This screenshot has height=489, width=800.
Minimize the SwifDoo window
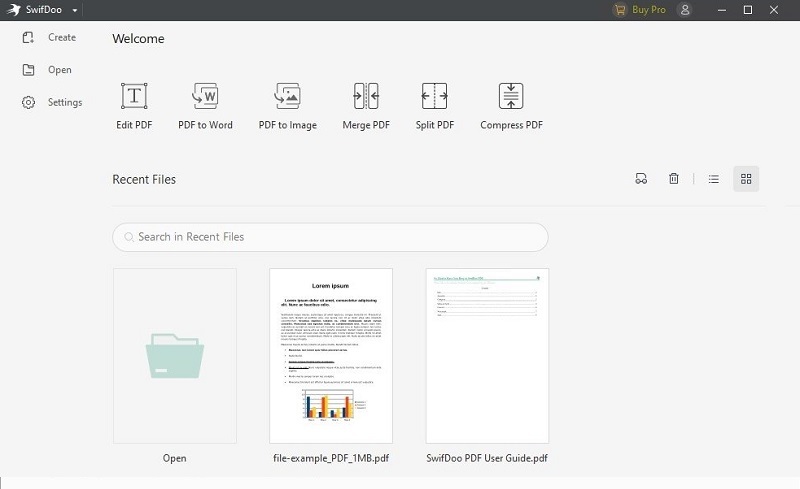click(x=721, y=10)
